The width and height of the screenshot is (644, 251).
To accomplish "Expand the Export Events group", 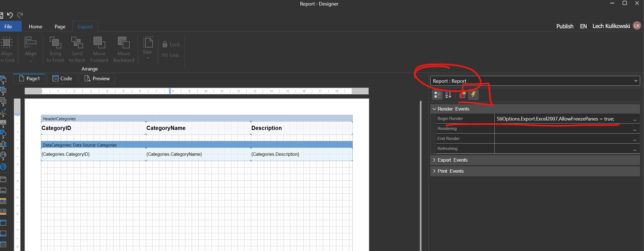I will [434, 160].
